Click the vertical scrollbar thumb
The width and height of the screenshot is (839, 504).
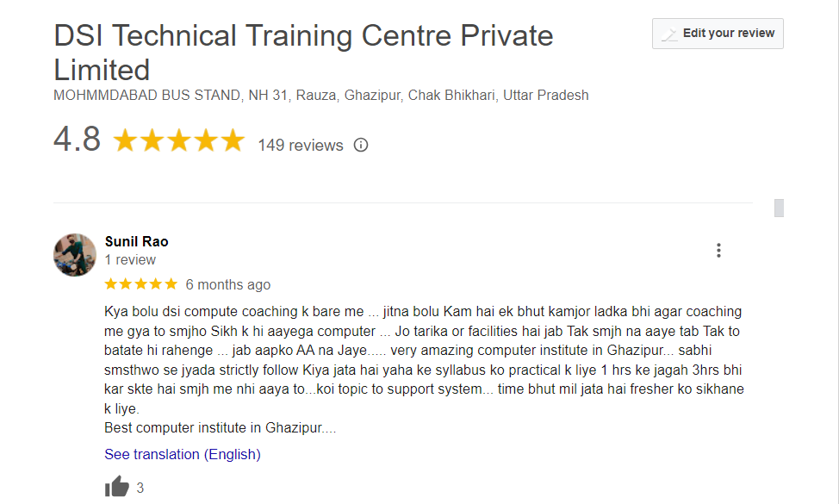(779, 208)
